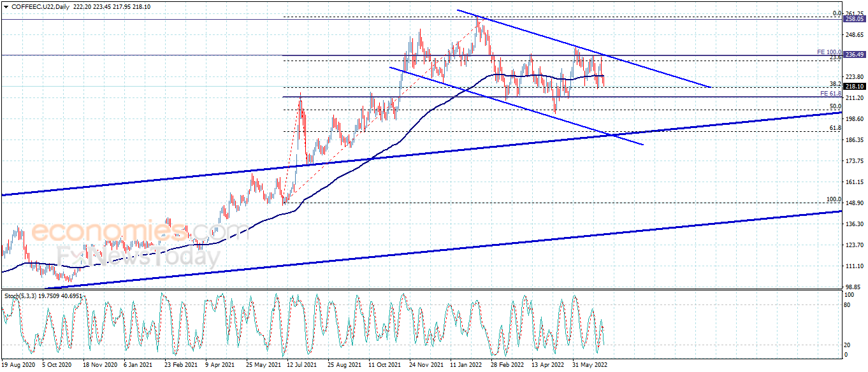Click the 236.49 price level tag
This screenshot has width=868, height=372.
click(855, 55)
